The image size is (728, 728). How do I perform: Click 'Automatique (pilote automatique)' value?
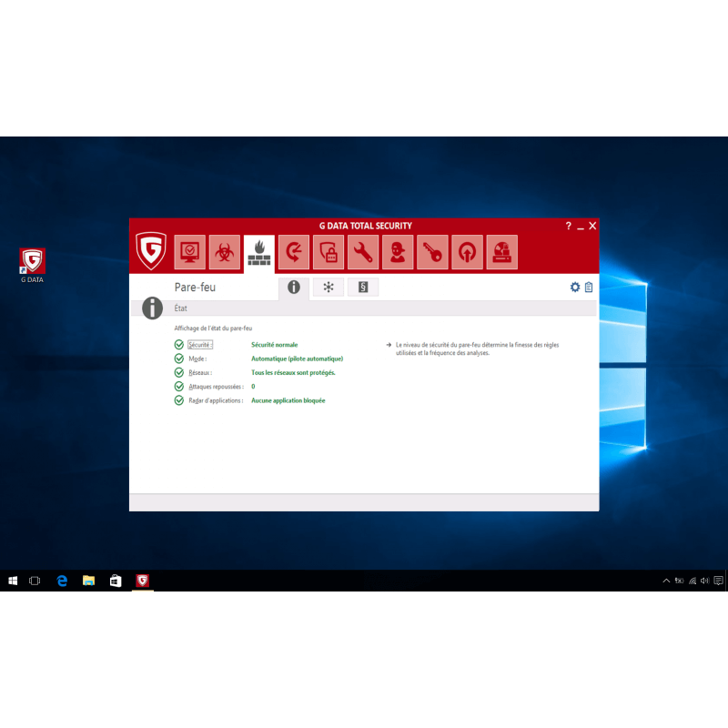[298, 359]
